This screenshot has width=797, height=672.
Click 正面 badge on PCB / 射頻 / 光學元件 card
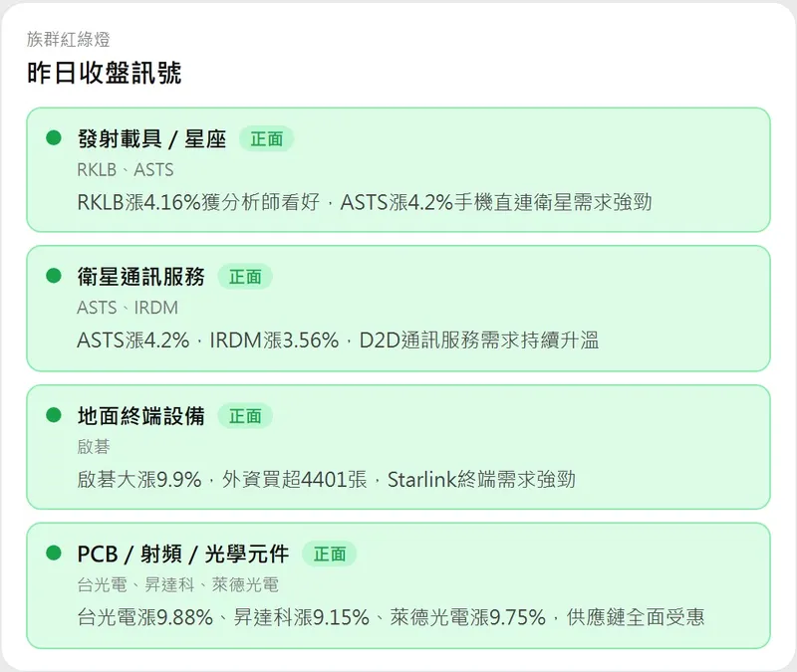[329, 555]
